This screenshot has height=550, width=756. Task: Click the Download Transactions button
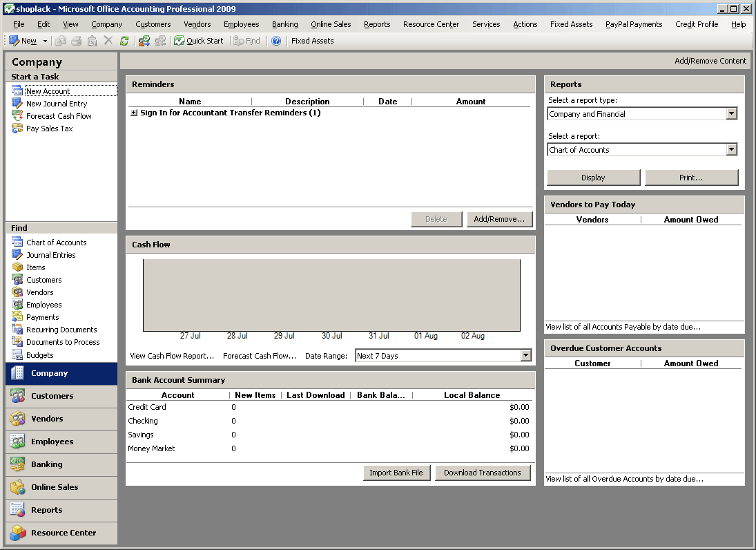(483, 473)
